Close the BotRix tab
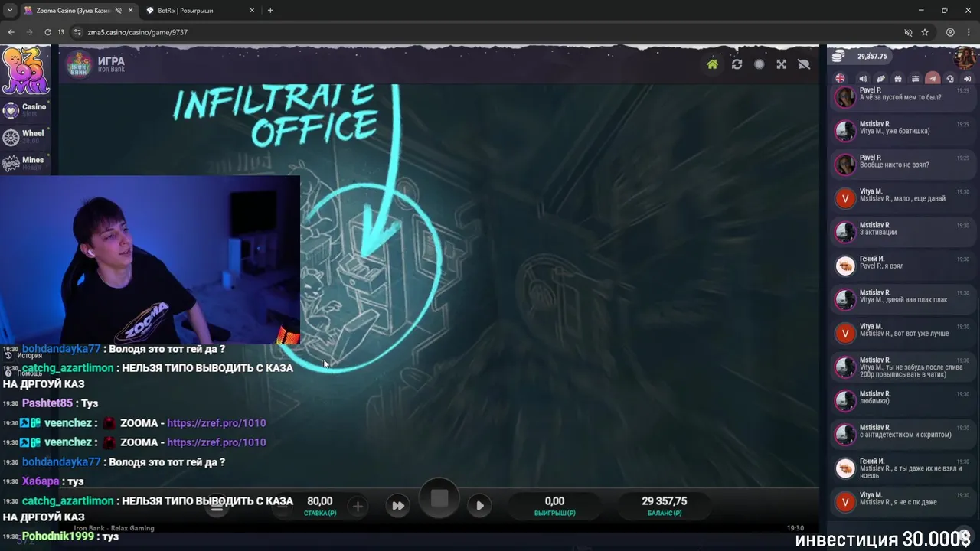980x551 pixels. (252, 11)
